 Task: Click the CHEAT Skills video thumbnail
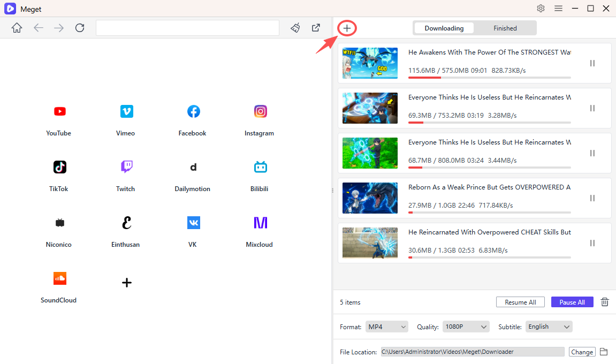coord(370,243)
